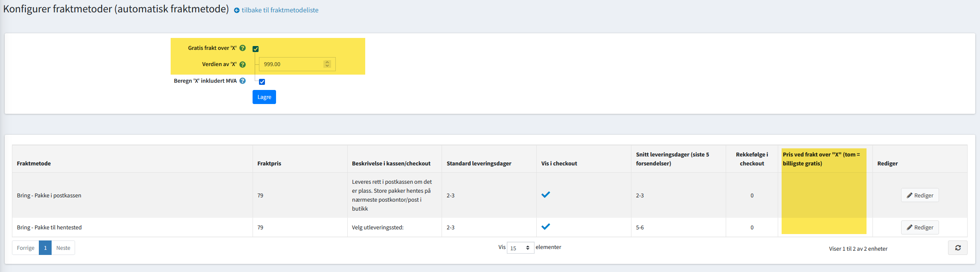Go to page 1 in pagination

tap(45, 248)
